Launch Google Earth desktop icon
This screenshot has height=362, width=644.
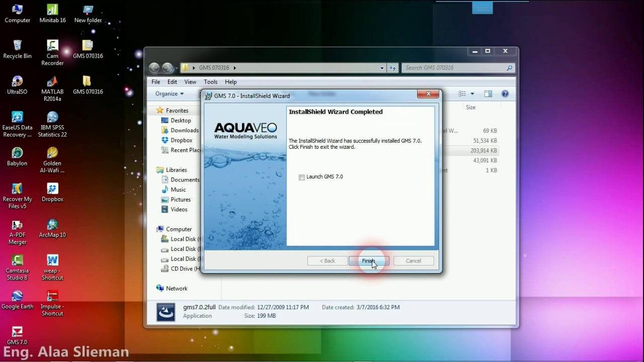click(17, 299)
